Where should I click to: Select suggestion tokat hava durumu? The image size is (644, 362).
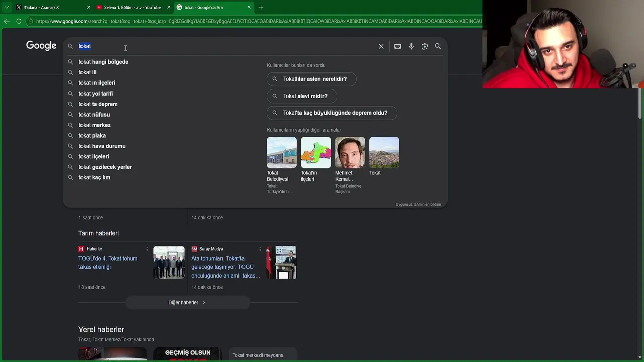click(102, 146)
